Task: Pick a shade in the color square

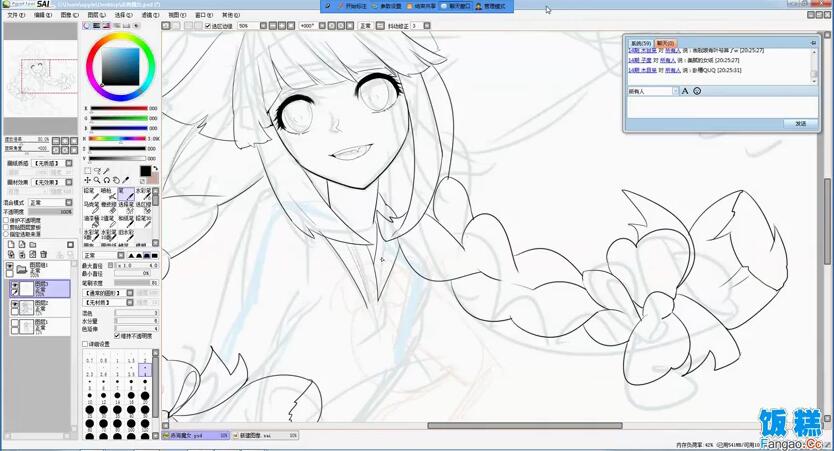Action: click(x=121, y=66)
